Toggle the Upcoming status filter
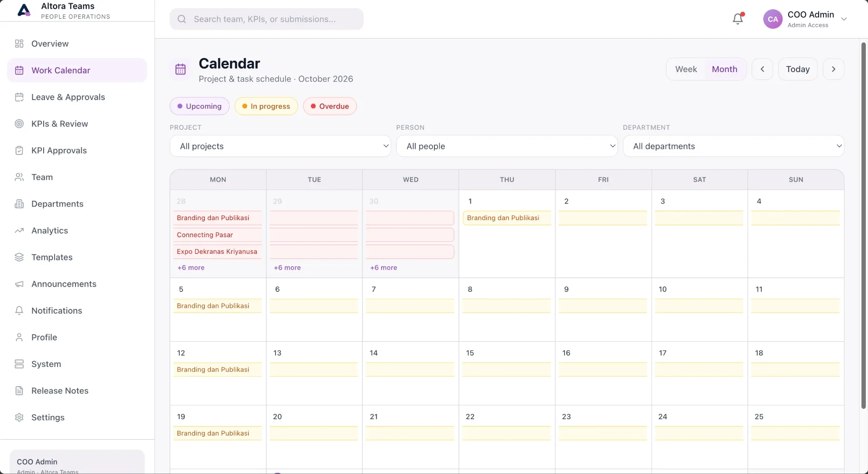Image resolution: width=868 pixels, height=474 pixels. click(x=200, y=106)
